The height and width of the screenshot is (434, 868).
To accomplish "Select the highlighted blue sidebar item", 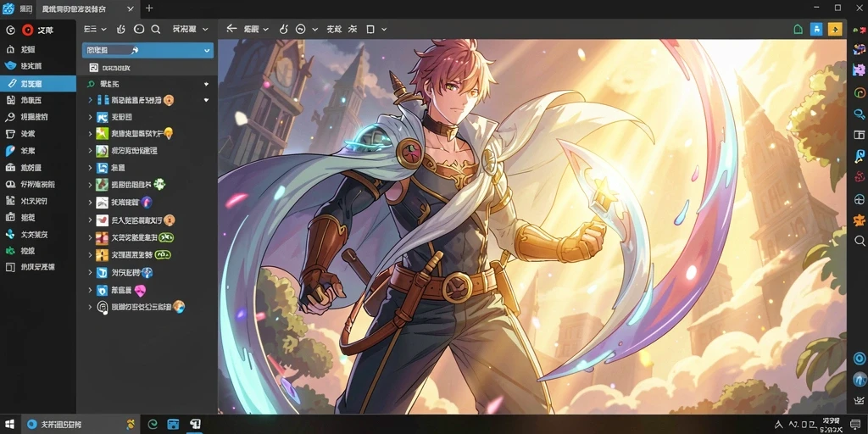I will [x=38, y=84].
